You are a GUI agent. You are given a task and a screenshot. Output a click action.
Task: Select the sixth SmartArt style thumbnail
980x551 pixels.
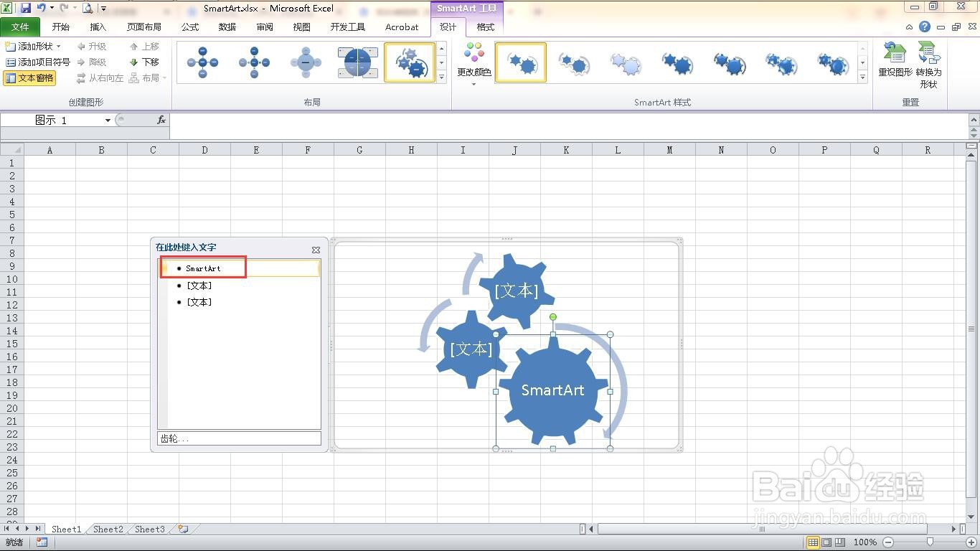coord(781,62)
